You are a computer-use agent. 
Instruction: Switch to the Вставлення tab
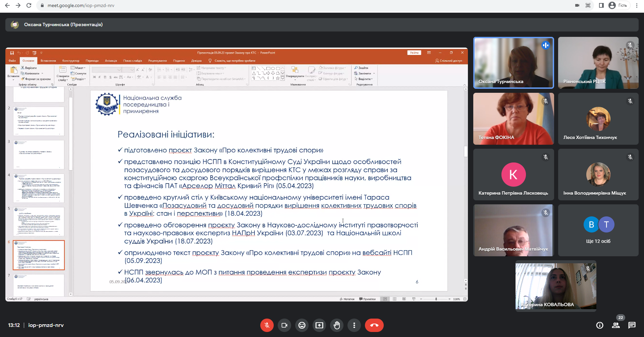48,61
